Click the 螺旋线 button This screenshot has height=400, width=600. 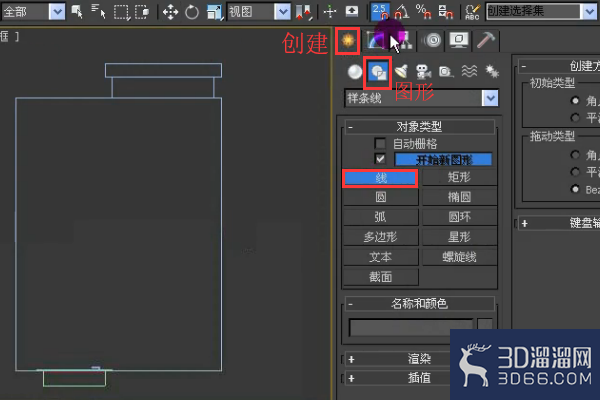459,257
